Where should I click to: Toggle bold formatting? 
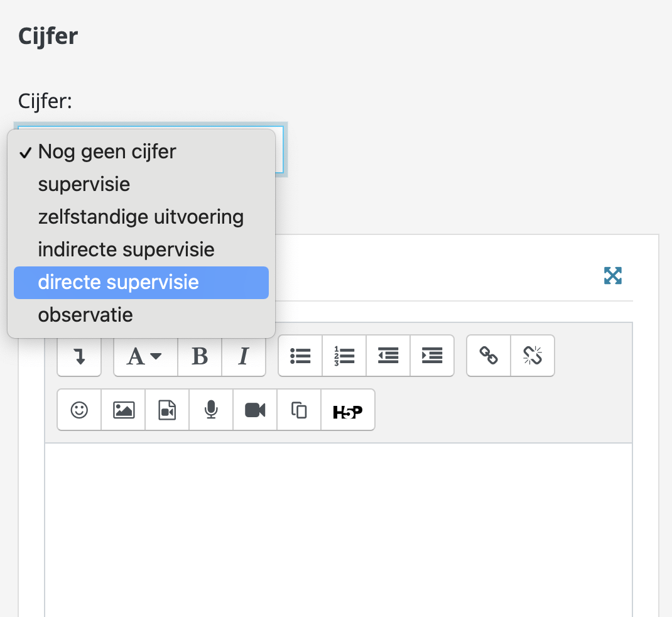coord(200,356)
